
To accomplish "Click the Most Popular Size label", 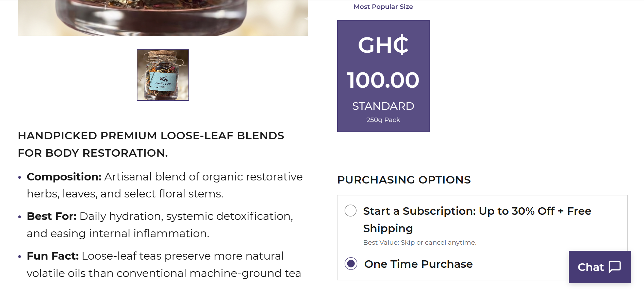I will (x=383, y=7).
